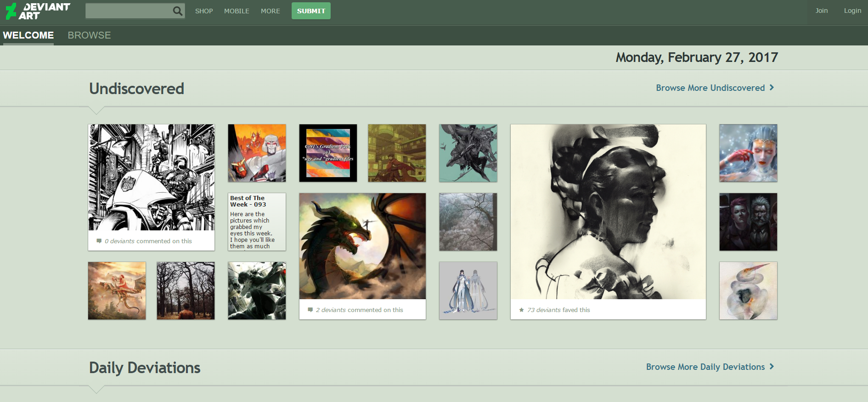
Task: Click the chevron next to Browse More Daily Deviations
Action: click(x=772, y=366)
